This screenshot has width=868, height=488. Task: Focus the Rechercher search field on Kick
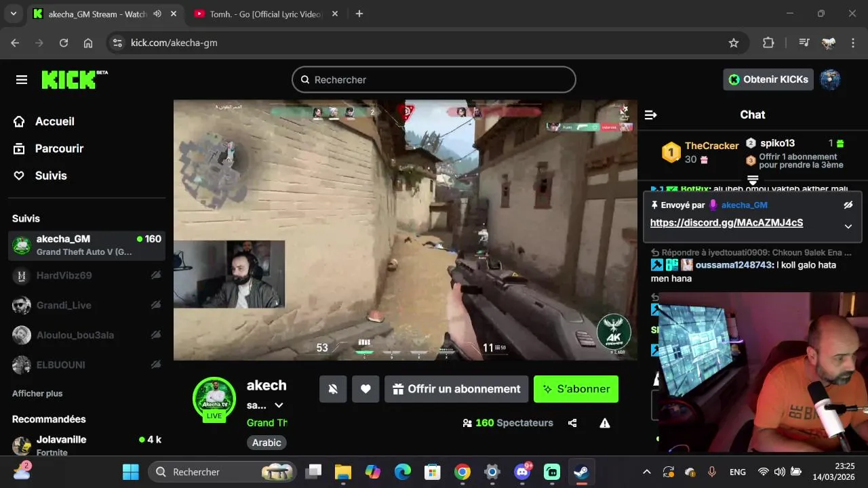coord(434,80)
